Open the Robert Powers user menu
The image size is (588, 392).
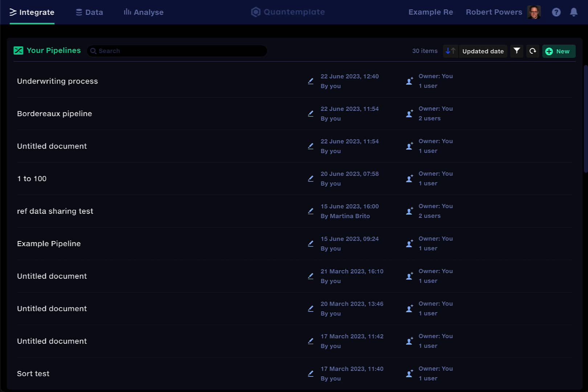point(494,12)
